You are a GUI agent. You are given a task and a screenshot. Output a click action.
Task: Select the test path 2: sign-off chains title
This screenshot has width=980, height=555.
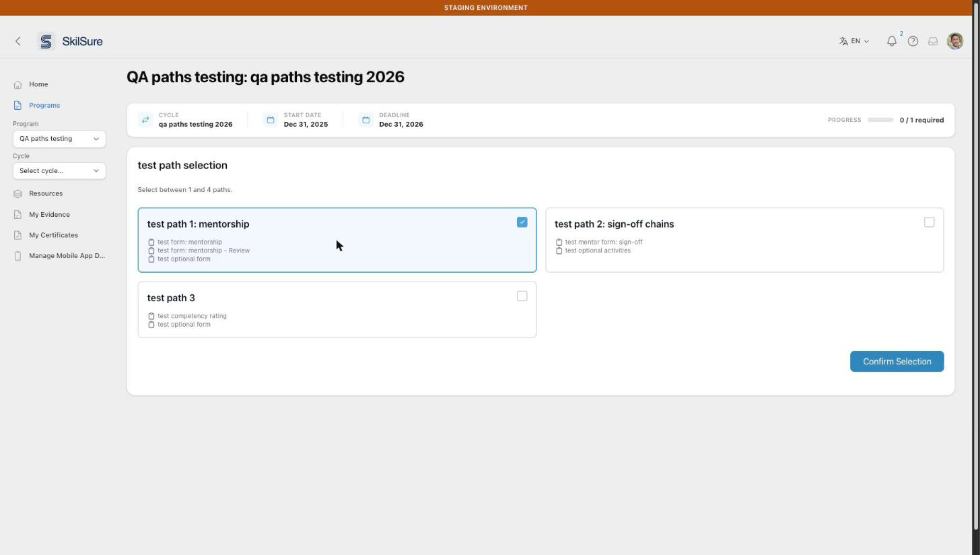click(x=614, y=224)
